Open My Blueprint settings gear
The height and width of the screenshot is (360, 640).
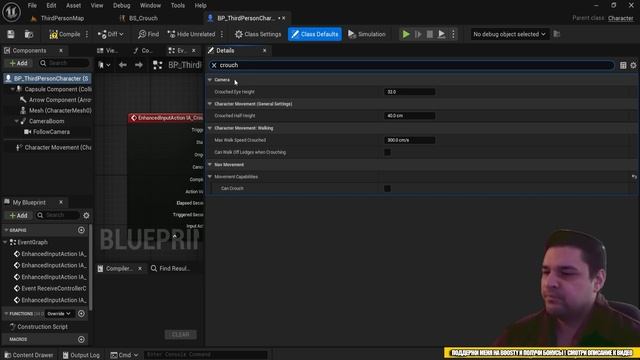click(x=86, y=215)
